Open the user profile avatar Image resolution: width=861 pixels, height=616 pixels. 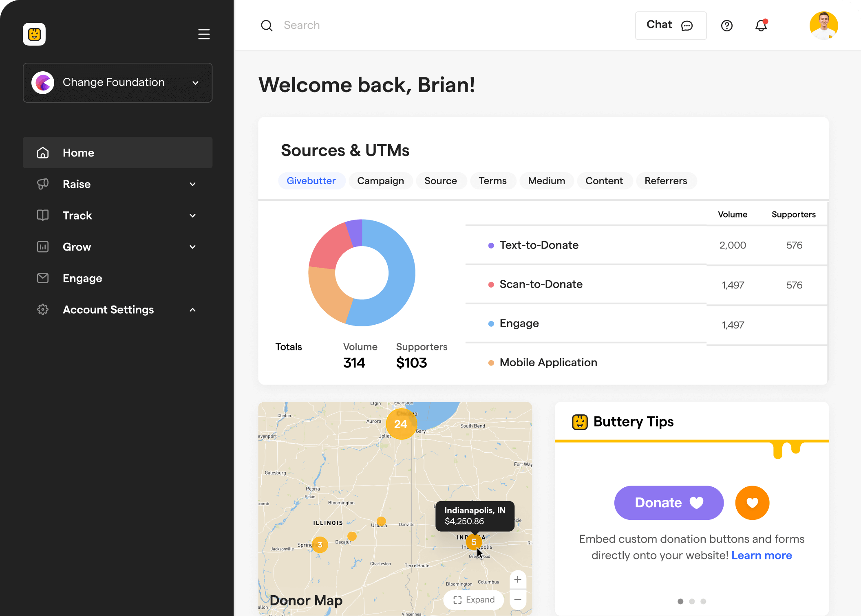click(823, 25)
